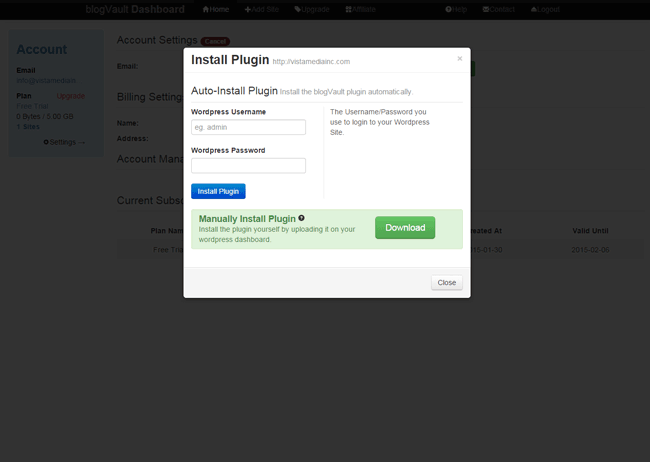The height and width of the screenshot is (462, 650).
Task: Click the Account heading in the sidebar
Action: (x=41, y=49)
